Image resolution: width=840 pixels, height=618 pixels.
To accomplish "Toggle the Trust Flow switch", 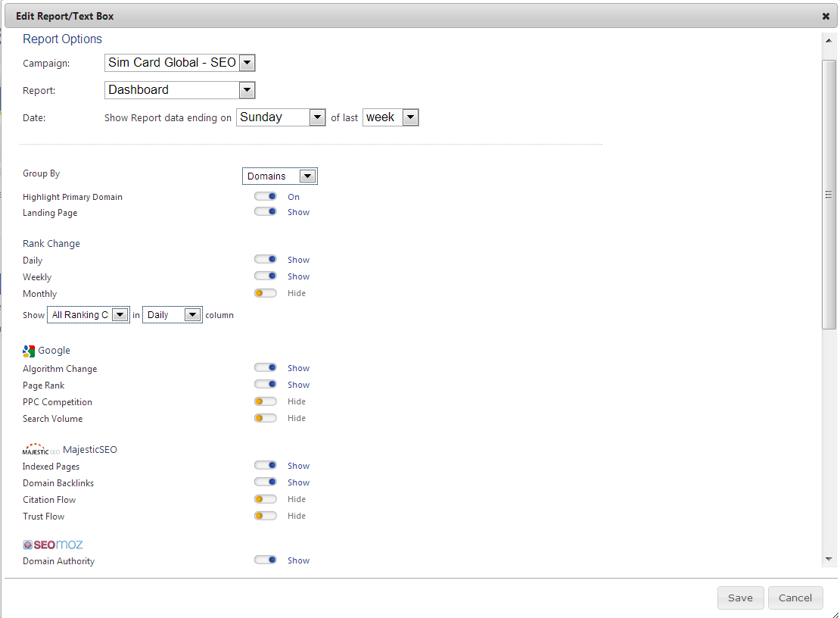I will click(x=266, y=516).
